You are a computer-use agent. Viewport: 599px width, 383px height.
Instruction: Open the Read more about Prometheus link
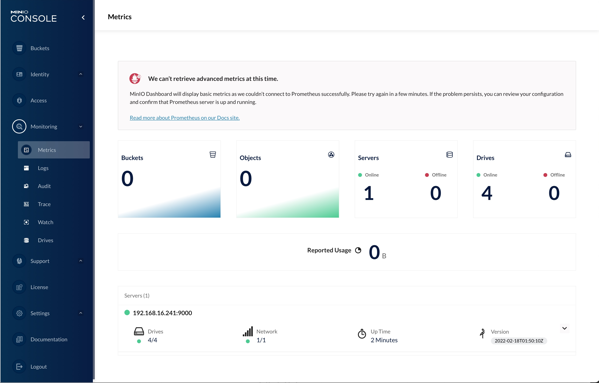(185, 118)
